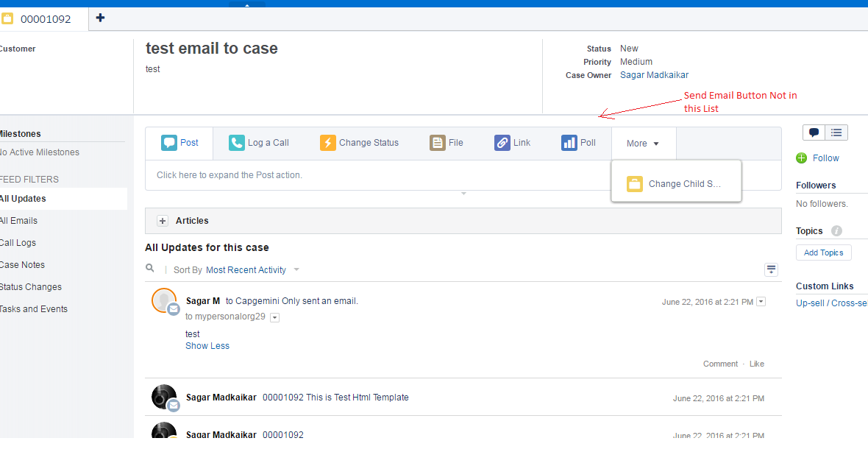Screen dimensions: 868x452
Task: Open Sagar Madkaikar on Test Html Template post
Action: (x=221, y=398)
